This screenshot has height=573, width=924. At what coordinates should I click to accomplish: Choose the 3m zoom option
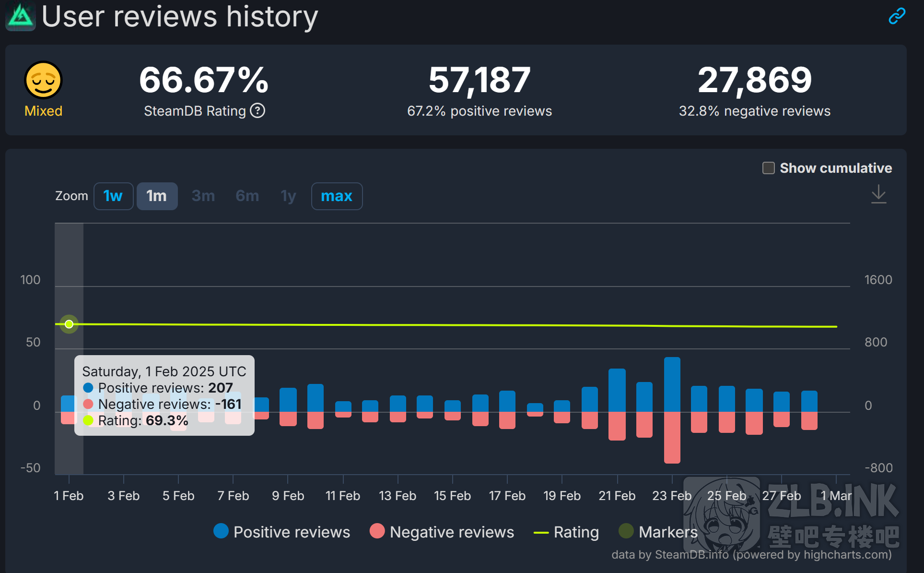[203, 196]
